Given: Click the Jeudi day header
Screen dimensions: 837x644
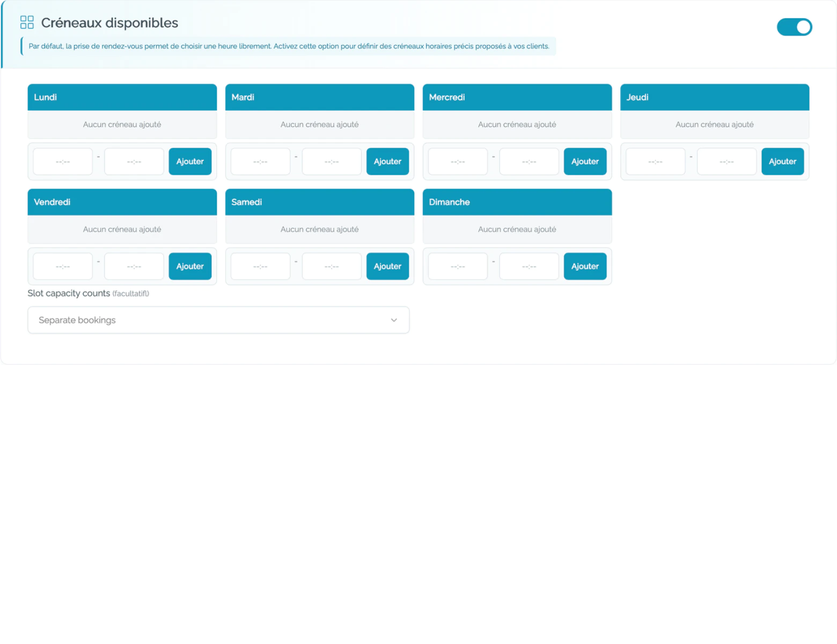Looking at the screenshot, I should pyautogui.click(x=715, y=97).
